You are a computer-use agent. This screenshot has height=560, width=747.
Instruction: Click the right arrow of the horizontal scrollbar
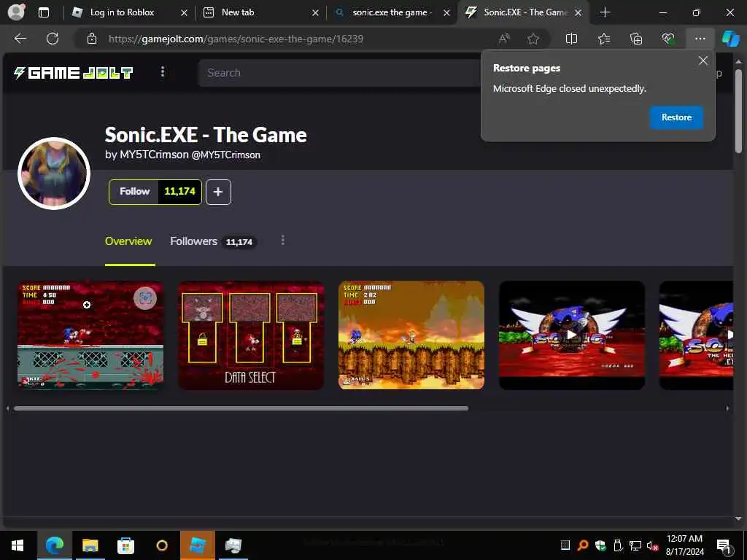(727, 408)
